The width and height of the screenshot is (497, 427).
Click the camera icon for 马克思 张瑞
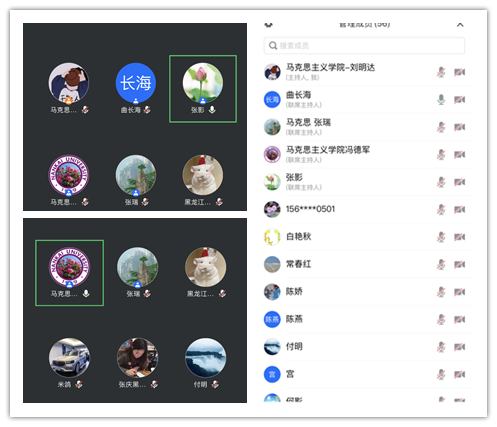coord(460,127)
